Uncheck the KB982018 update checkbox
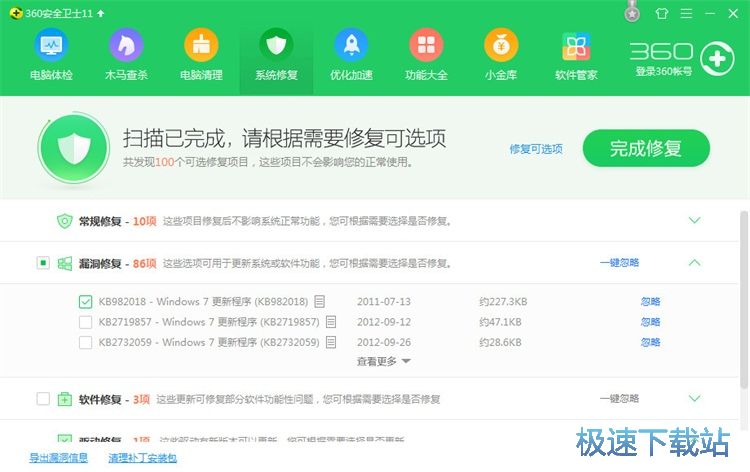The width and height of the screenshot is (750, 472). 85,302
